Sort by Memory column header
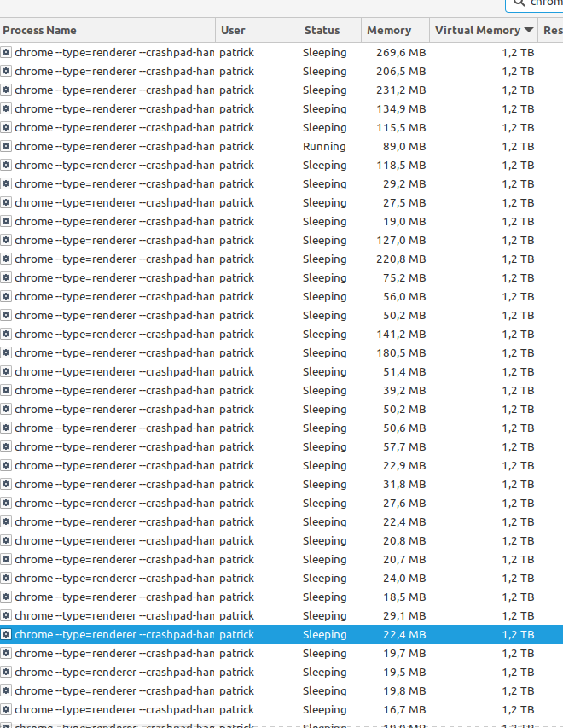 pos(396,30)
